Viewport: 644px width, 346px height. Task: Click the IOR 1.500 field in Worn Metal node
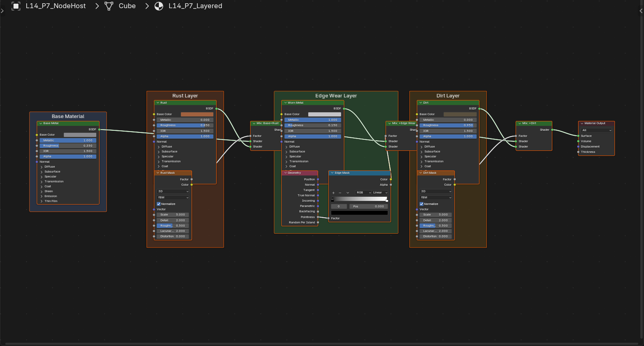[313, 131]
